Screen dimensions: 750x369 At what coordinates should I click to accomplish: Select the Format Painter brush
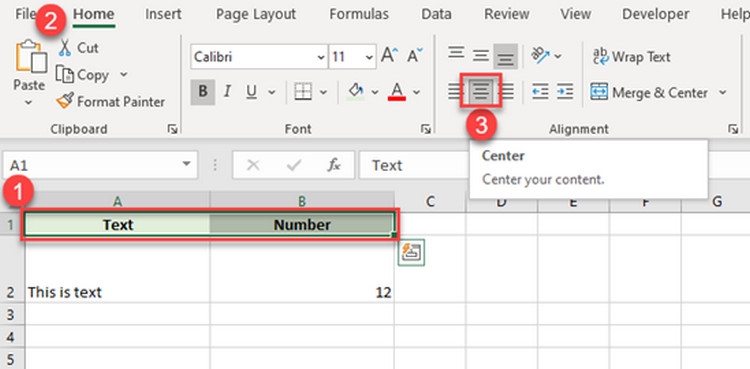coord(65,101)
